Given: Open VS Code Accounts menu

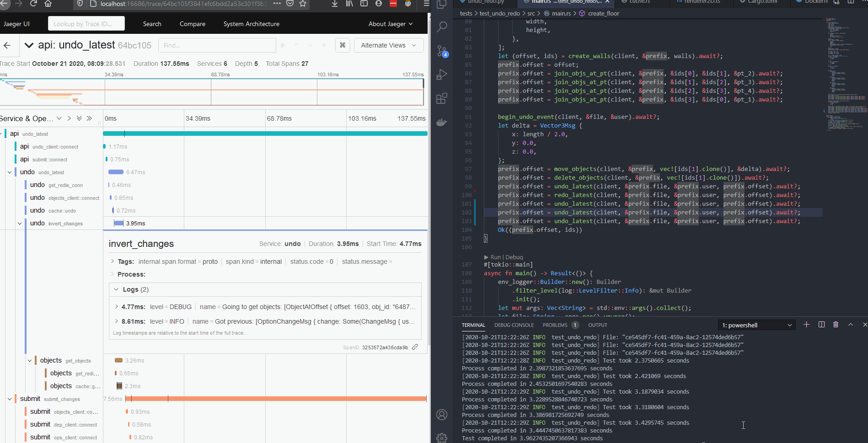Looking at the screenshot, I should click(x=442, y=415).
